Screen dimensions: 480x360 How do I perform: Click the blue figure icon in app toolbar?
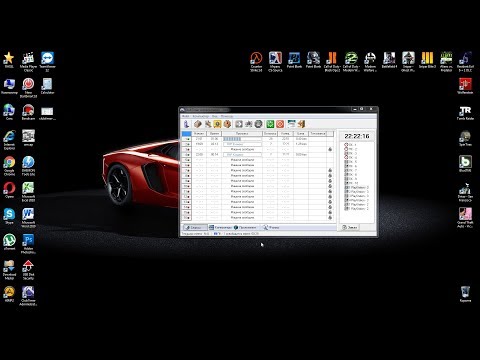186,124
